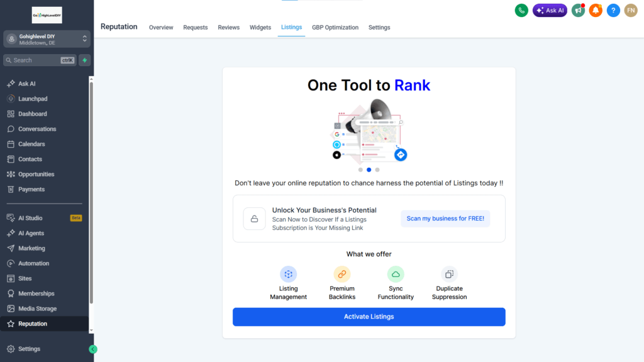The image size is (644, 362).
Task: Click the Sites sidebar icon
Action: click(x=11, y=278)
